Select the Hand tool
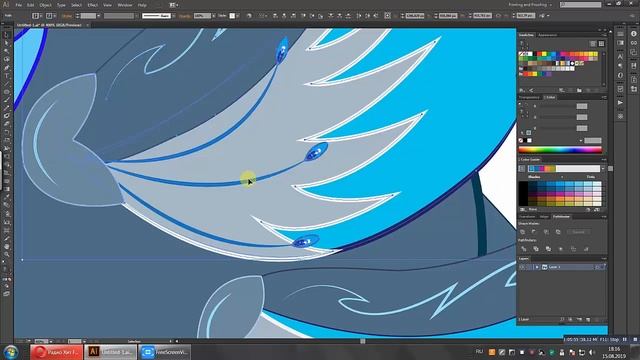The height and width of the screenshot is (360, 640). (x=6, y=246)
